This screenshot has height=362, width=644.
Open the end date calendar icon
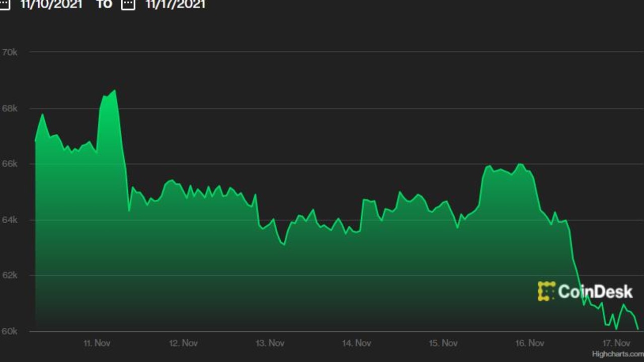coord(129,5)
